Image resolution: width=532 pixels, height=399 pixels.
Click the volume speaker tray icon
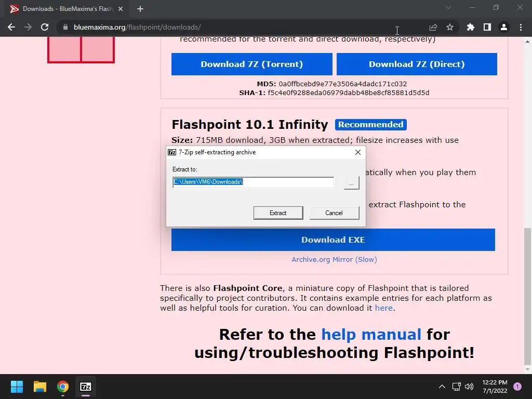coord(469,387)
